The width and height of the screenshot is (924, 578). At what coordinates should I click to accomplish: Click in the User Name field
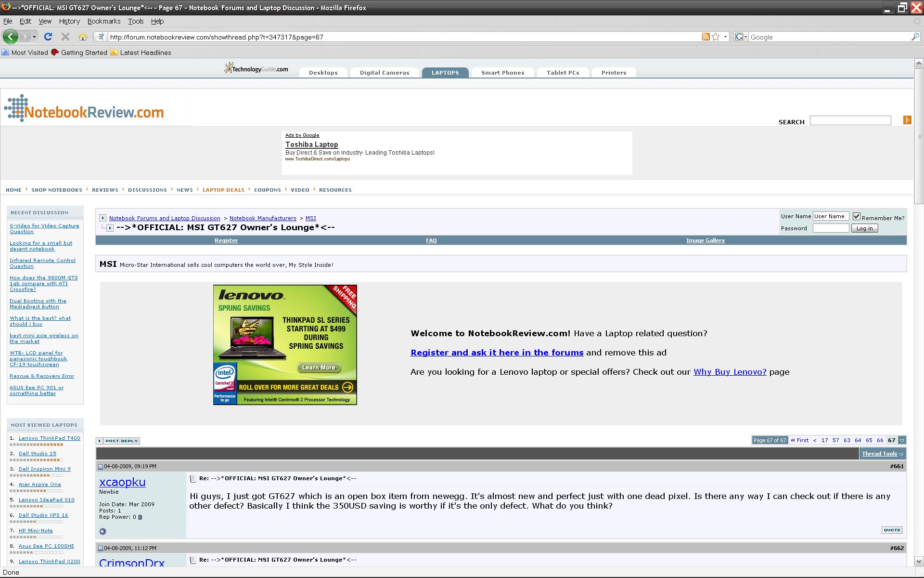coord(831,216)
